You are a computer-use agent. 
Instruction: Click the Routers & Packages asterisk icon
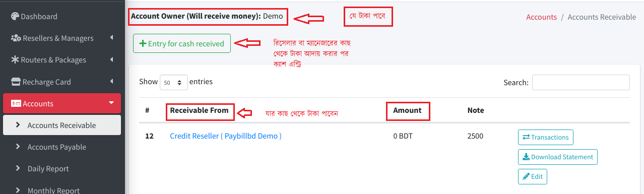pyautogui.click(x=15, y=59)
